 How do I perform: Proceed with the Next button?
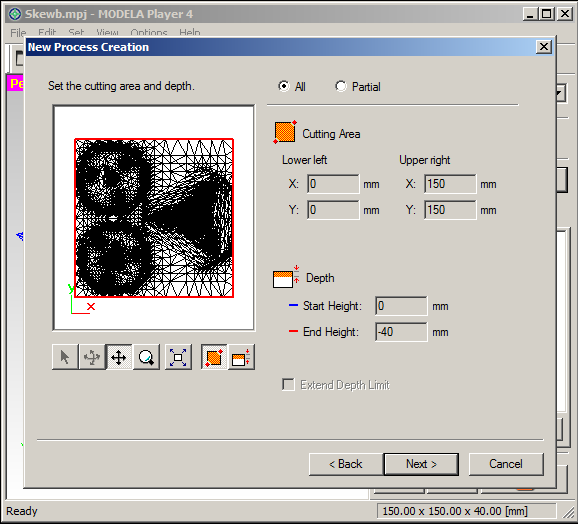point(421,464)
